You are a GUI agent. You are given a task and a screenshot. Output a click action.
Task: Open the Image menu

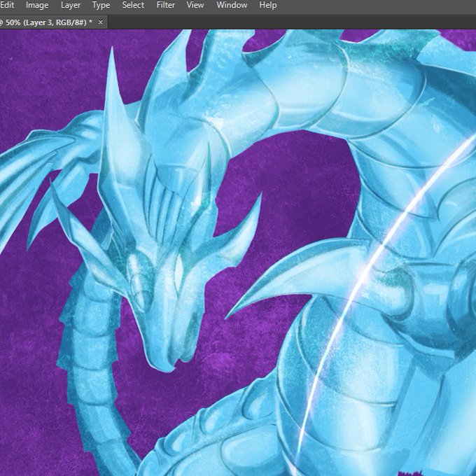pyautogui.click(x=37, y=5)
